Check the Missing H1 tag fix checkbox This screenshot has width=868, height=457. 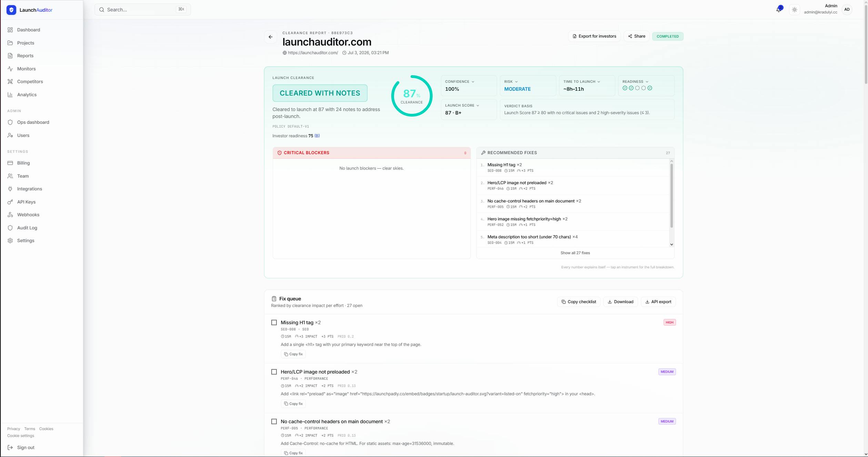(x=274, y=322)
